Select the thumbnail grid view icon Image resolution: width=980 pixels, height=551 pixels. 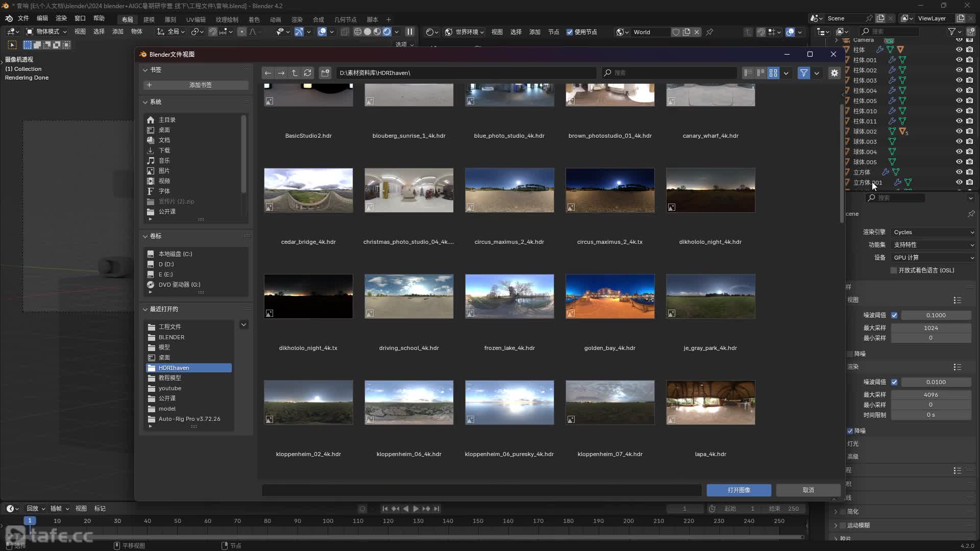[x=773, y=72]
